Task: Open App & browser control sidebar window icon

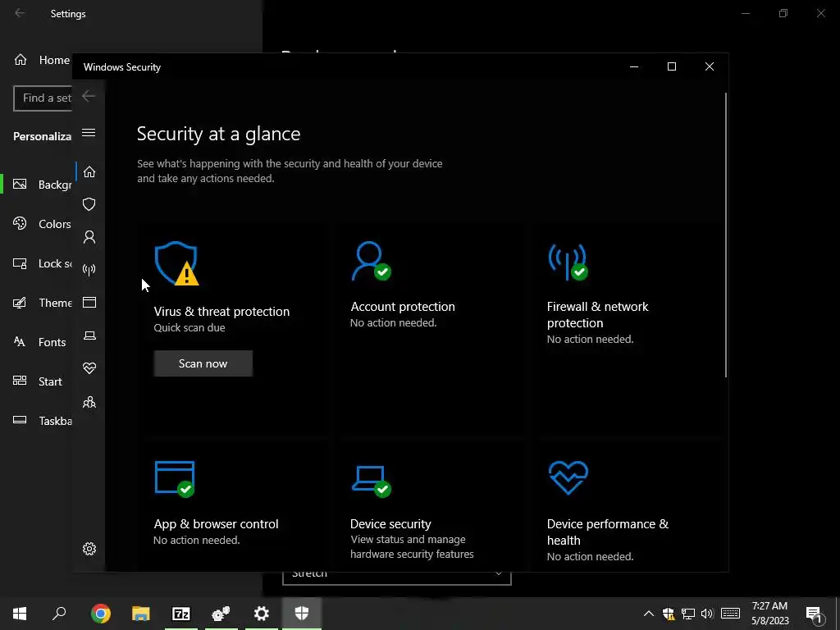Action: (89, 302)
